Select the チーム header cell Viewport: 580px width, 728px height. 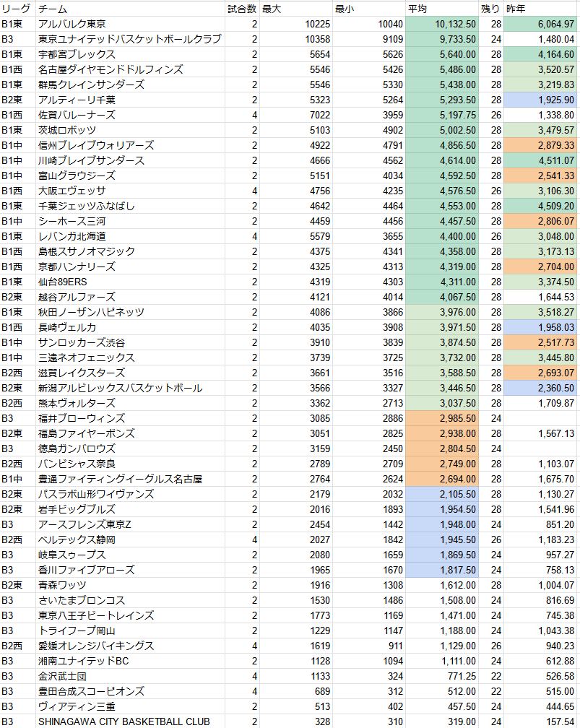[130, 9]
